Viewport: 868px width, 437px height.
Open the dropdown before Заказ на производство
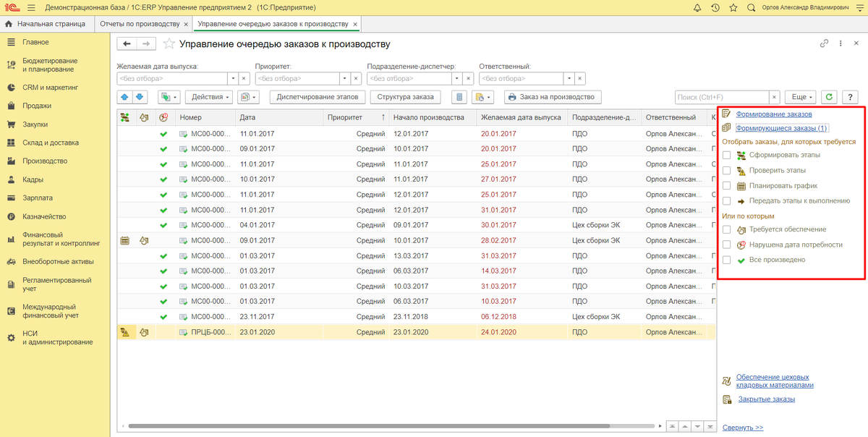(482, 97)
